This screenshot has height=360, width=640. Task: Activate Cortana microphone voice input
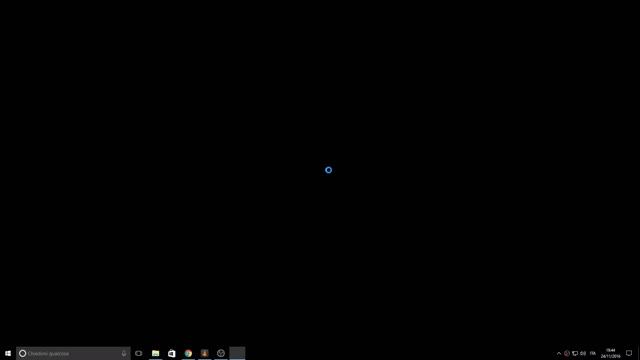(124, 353)
